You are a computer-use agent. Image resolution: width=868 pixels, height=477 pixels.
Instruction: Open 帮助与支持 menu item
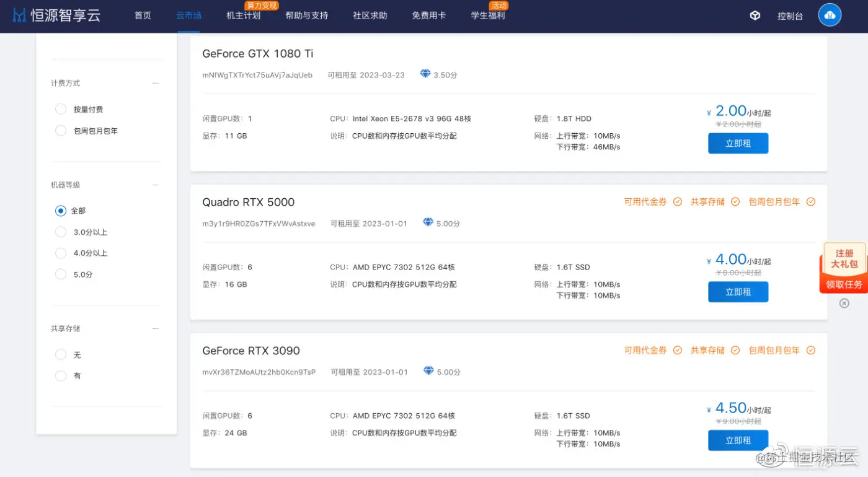(x=307, y=15)
